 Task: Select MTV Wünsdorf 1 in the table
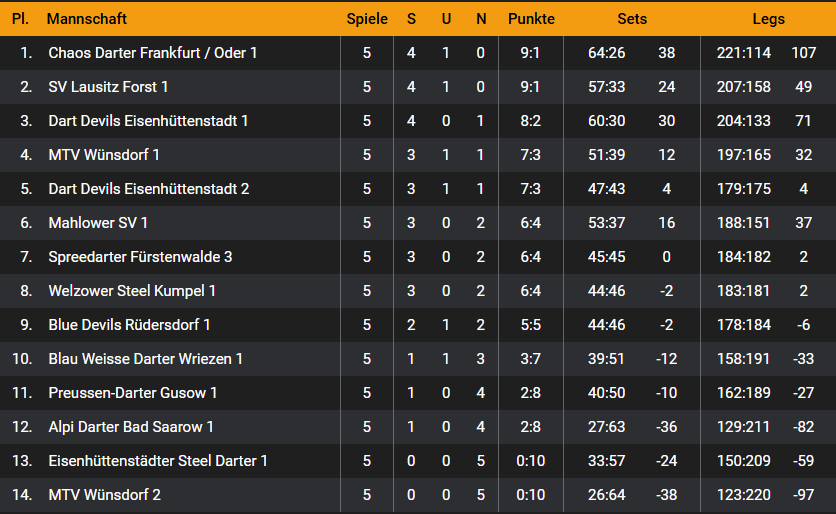point(104,155)
